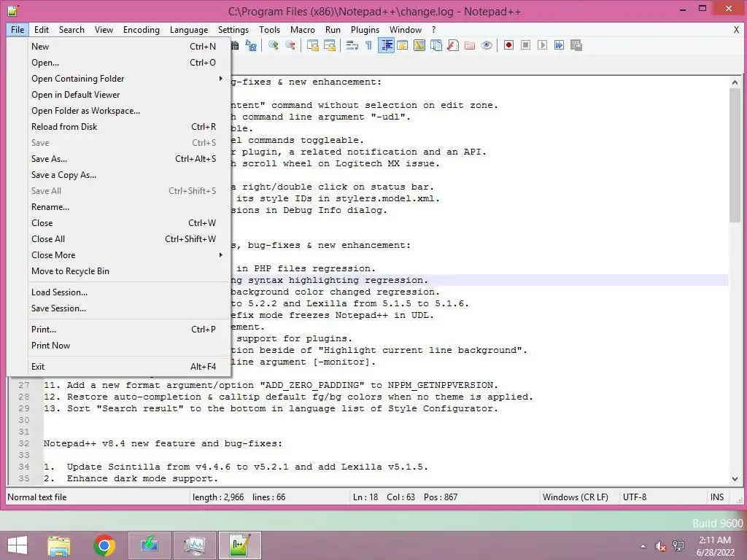747x560 pixels.
Task: Click the vertical scrollbar thumb
Action: tap(735, 155)
